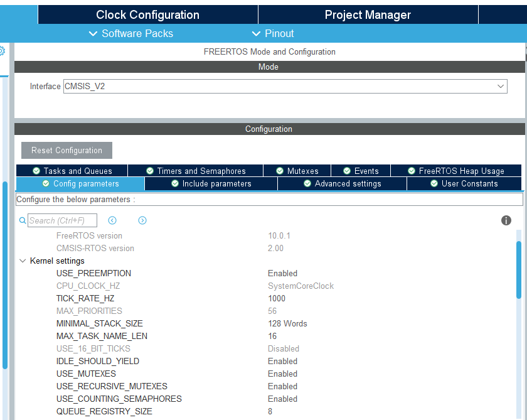Click the SystemCoreClock value
The image size is (527, 420).
tap(301, 286)
